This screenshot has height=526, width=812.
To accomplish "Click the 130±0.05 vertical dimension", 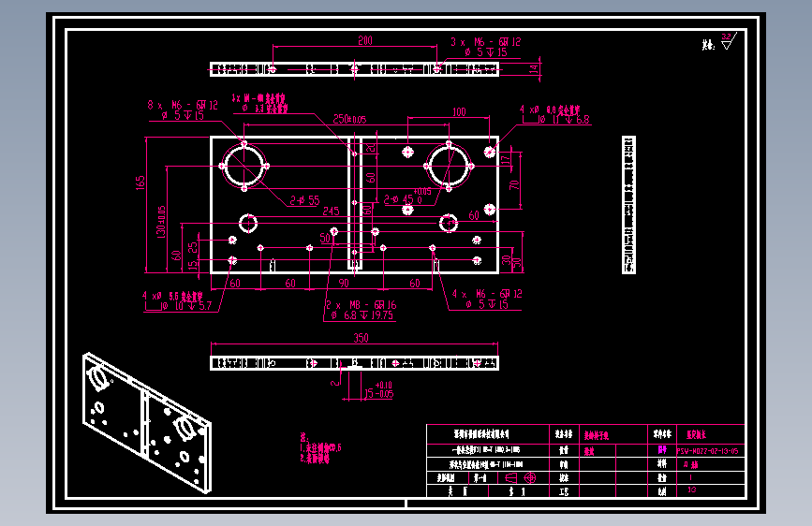I will (x=161, y=222).
